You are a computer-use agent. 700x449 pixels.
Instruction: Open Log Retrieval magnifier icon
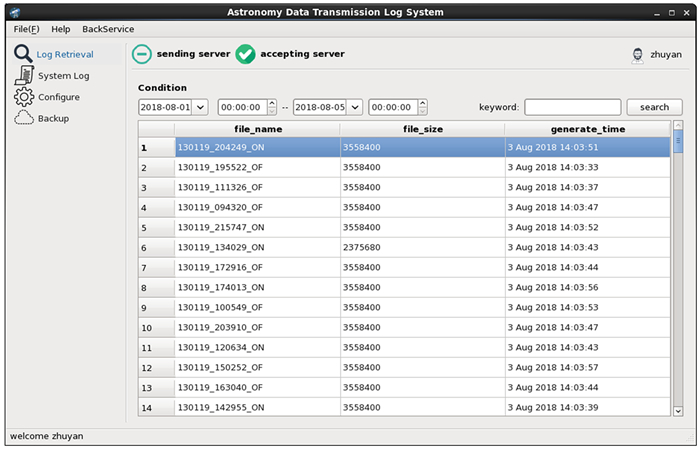(x=22, y=54)
